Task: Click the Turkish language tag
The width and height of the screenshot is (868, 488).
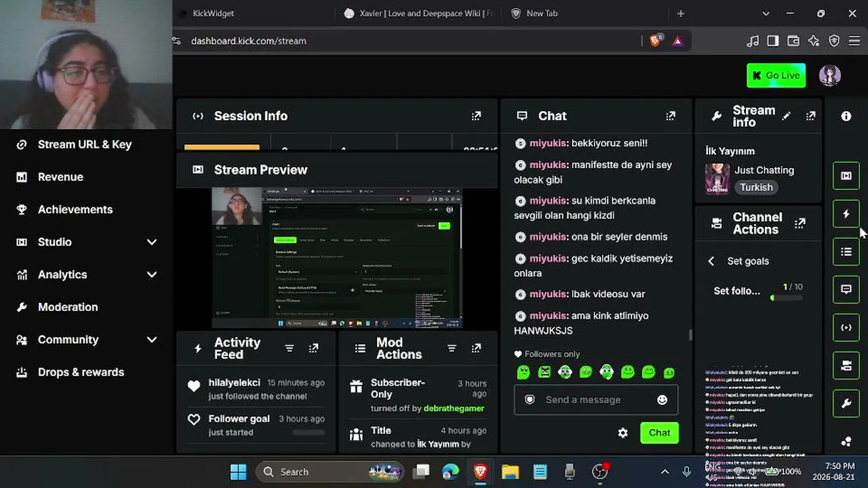Action: coord(756,187)
